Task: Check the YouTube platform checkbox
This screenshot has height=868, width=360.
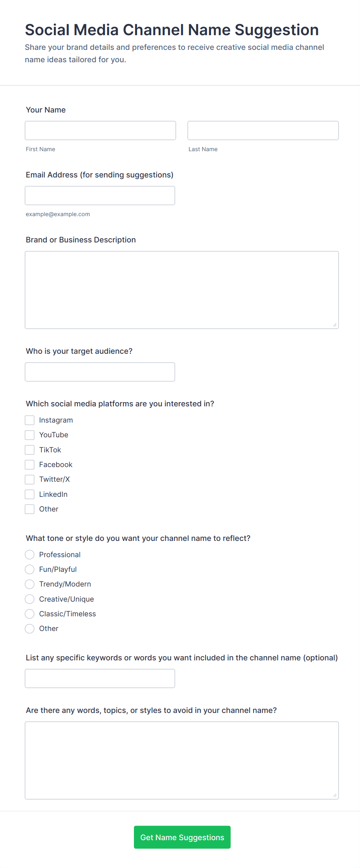Action: tap(29, 435)
